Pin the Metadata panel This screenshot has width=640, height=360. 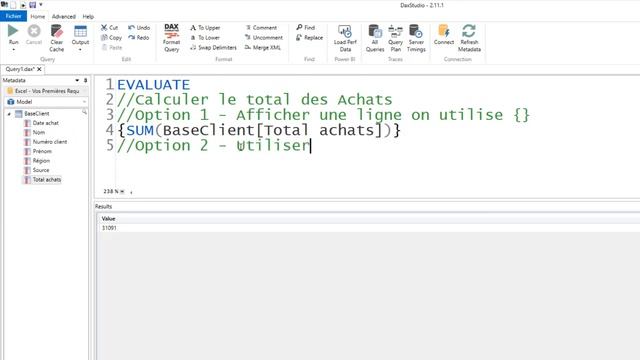[85, 80]
